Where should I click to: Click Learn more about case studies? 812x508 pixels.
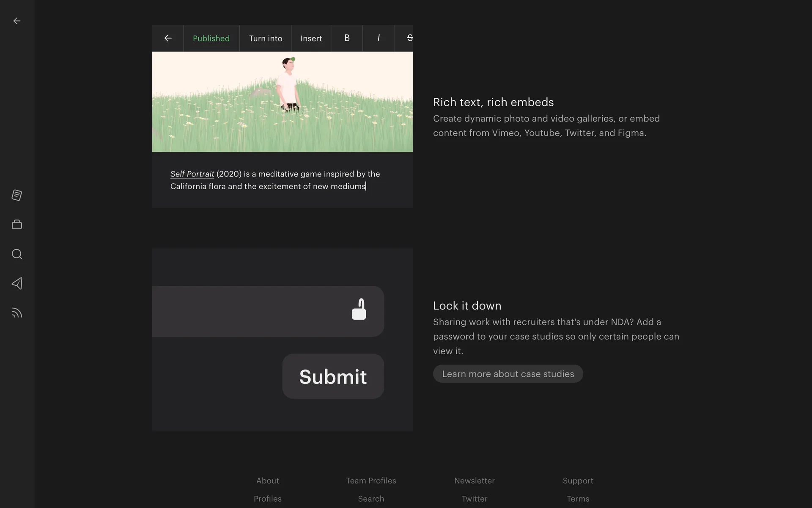[508, 374]
